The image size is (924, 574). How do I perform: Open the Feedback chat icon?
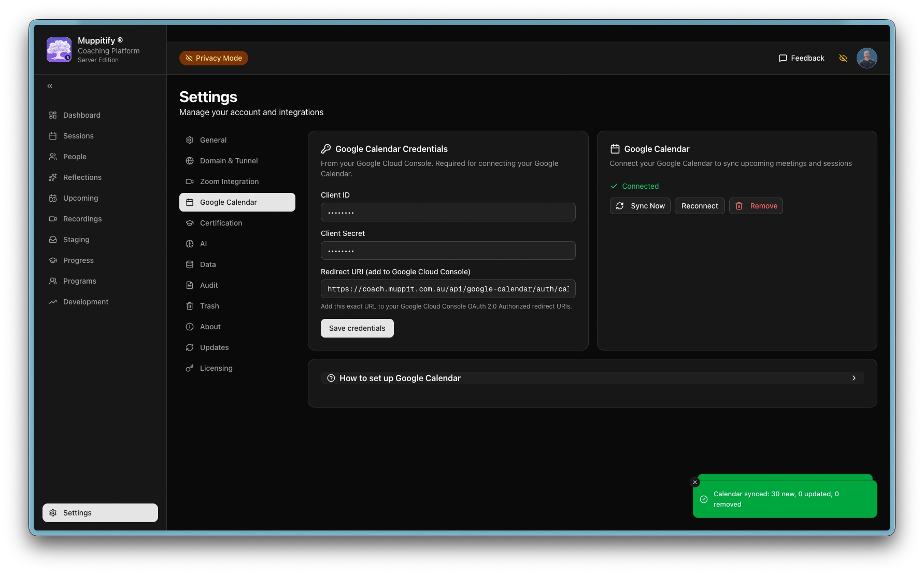tap(783, 58)
